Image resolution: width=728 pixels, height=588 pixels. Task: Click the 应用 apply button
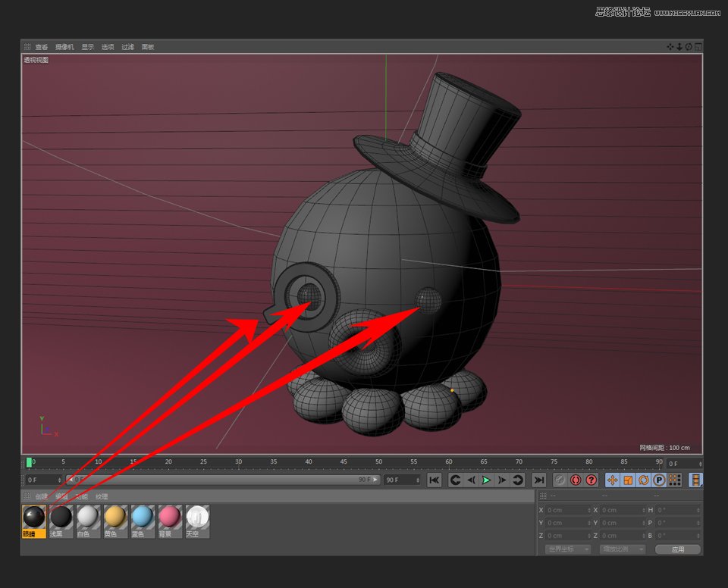coord(678,549)
